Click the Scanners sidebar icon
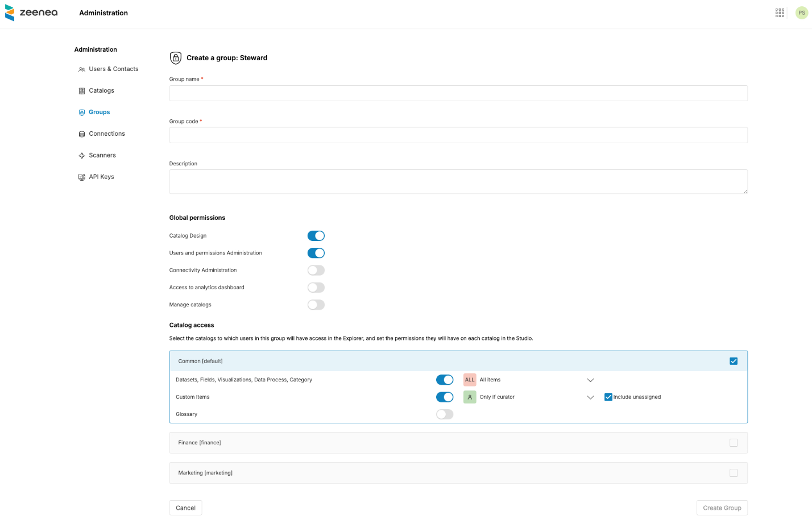This screenshot has width=812, height=516. tap(82, 156)
